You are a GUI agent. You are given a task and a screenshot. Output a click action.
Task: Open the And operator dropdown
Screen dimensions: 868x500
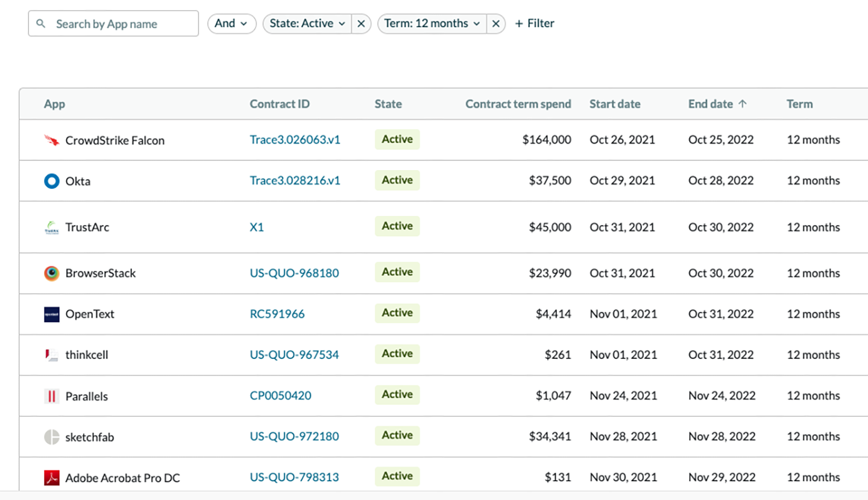231,24
